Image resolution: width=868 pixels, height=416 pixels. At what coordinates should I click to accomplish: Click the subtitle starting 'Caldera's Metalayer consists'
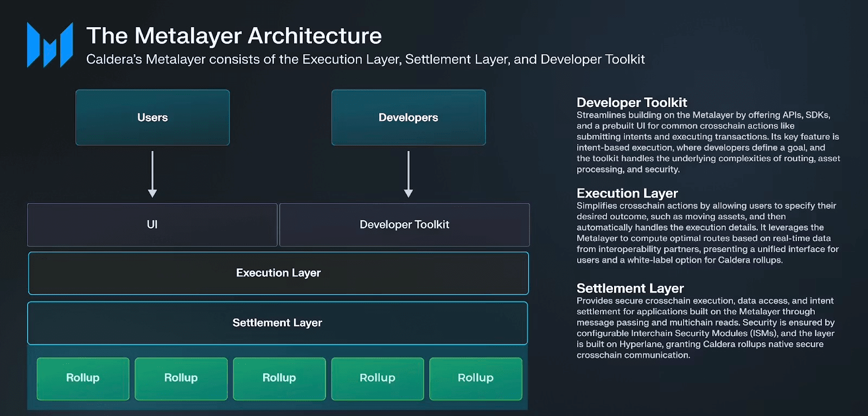pyautogui.click(x=365, y=59)
